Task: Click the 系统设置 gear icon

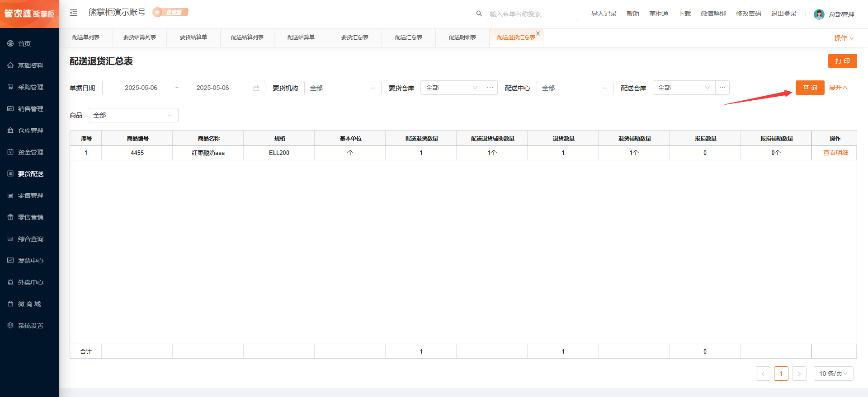Action: 10,325
